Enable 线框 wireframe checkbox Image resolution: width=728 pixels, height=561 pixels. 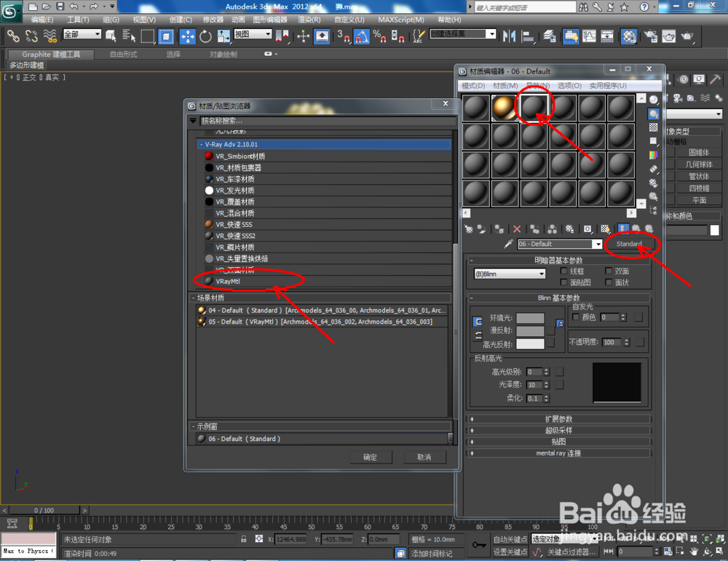coord(564,271)
